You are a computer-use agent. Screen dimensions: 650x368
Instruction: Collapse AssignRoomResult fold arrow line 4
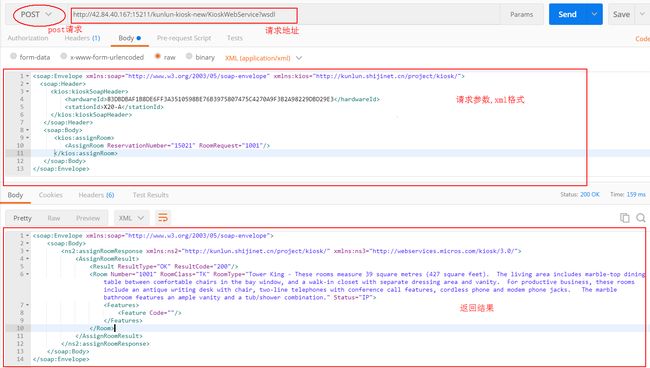28,259
